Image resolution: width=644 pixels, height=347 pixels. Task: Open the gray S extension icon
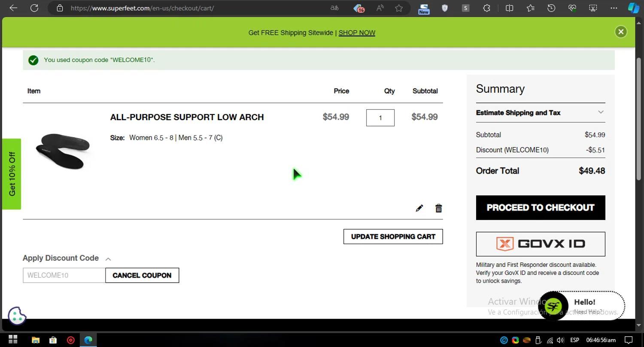tap(465, 8)
